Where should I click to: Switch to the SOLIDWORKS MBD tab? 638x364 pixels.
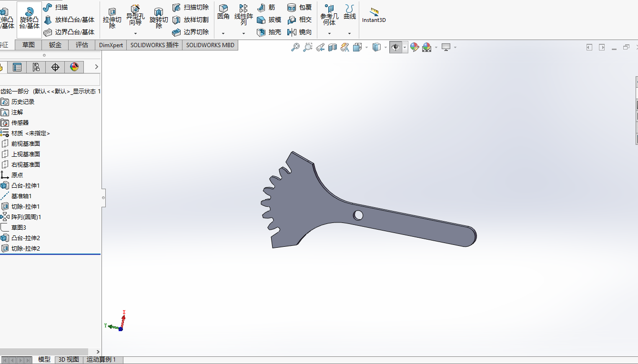click(x=210, y=45)
